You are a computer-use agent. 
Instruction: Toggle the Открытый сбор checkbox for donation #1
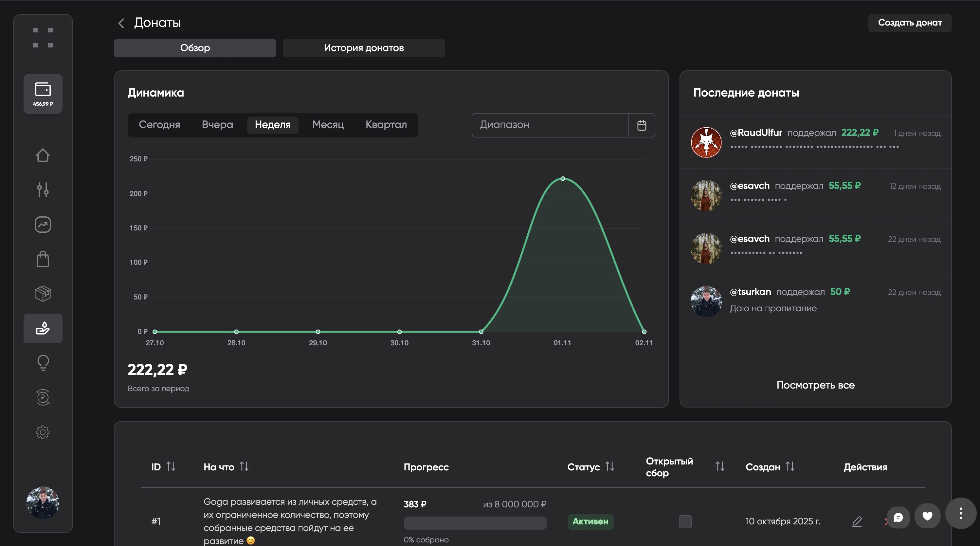(685, 521)
